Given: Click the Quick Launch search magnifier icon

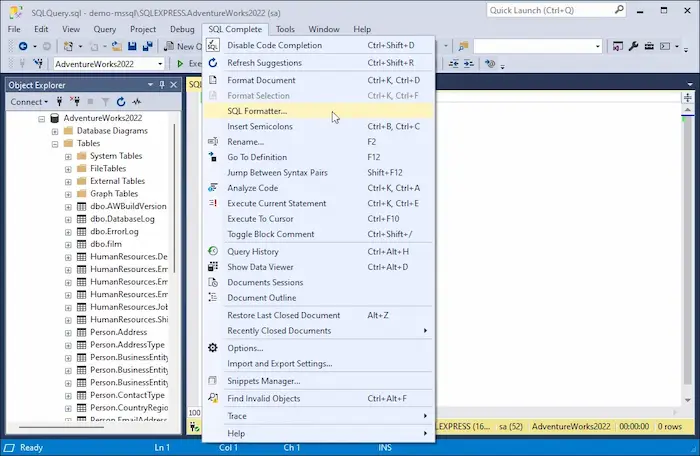Looking at the screenshot, I should tap(619, 10).
